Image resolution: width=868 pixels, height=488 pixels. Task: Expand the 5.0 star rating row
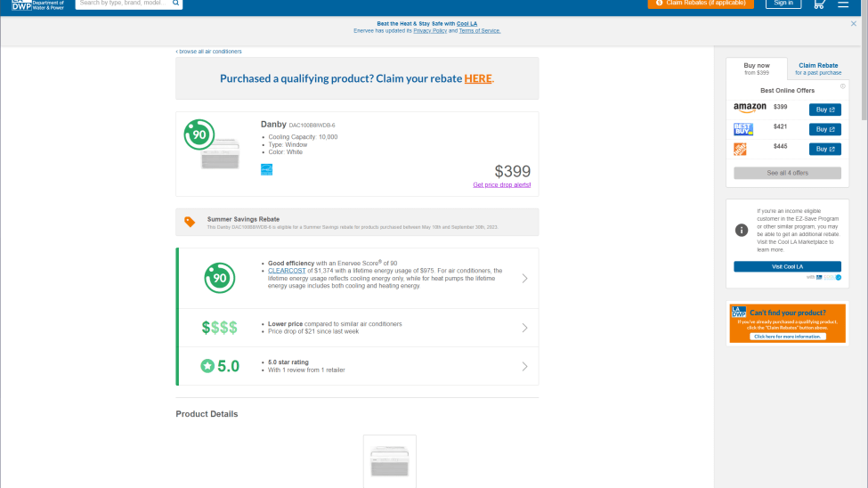[x=524, y=366]
